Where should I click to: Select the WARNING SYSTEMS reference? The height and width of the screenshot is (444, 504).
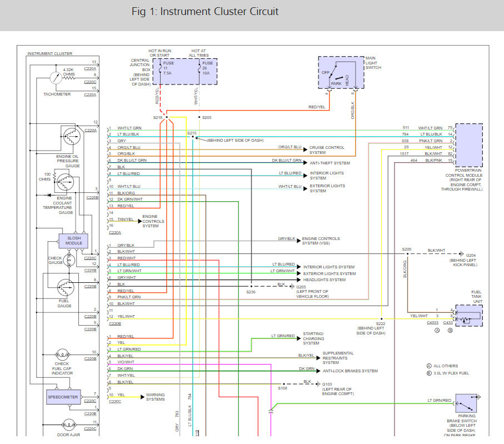tap(155, 397)
